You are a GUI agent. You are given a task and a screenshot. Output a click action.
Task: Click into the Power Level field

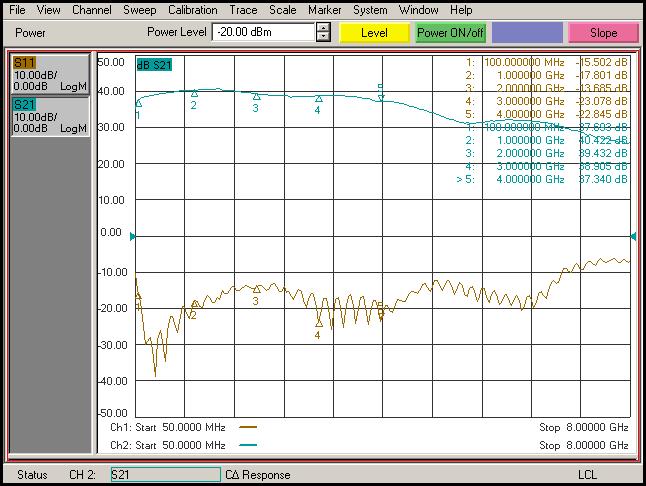tap(263, 32)
